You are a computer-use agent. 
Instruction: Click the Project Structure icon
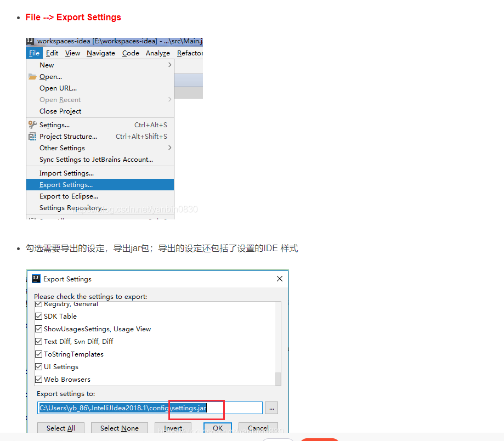pyautogui.click(x=32, y=136)
